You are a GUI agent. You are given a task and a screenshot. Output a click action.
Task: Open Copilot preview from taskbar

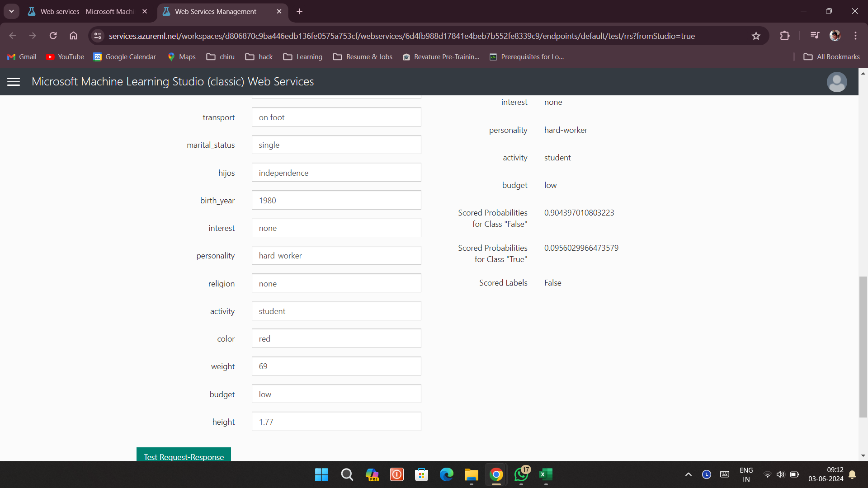coord(372,474)
